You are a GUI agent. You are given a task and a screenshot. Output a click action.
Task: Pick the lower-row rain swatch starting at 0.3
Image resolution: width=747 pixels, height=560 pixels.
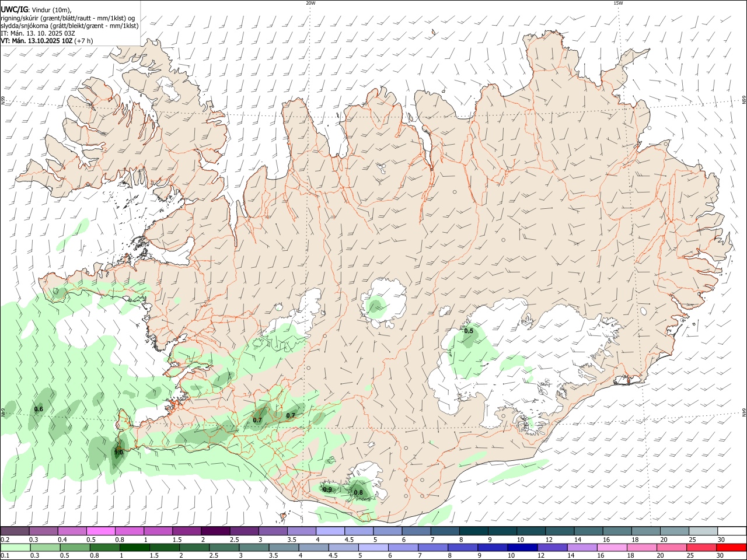(45, 547)
